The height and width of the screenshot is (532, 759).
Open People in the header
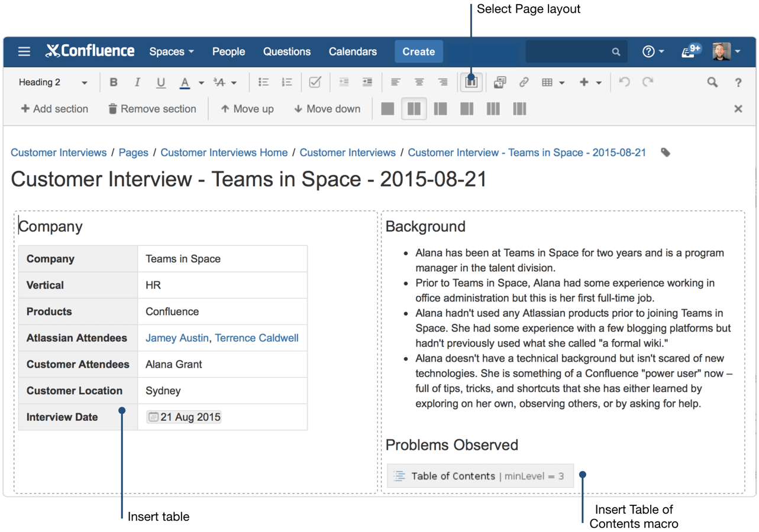pyautogui.click(x=228, y=51)
